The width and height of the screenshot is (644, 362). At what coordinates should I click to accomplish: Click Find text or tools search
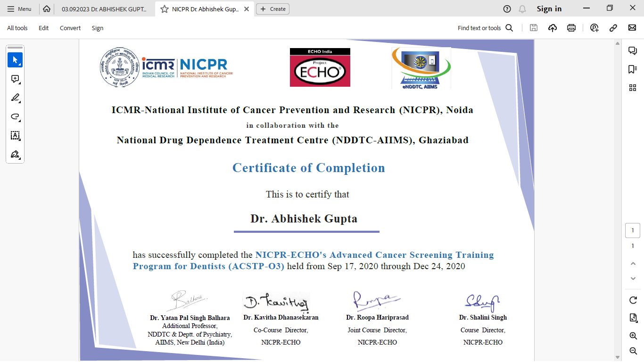[x=485, y=28]
